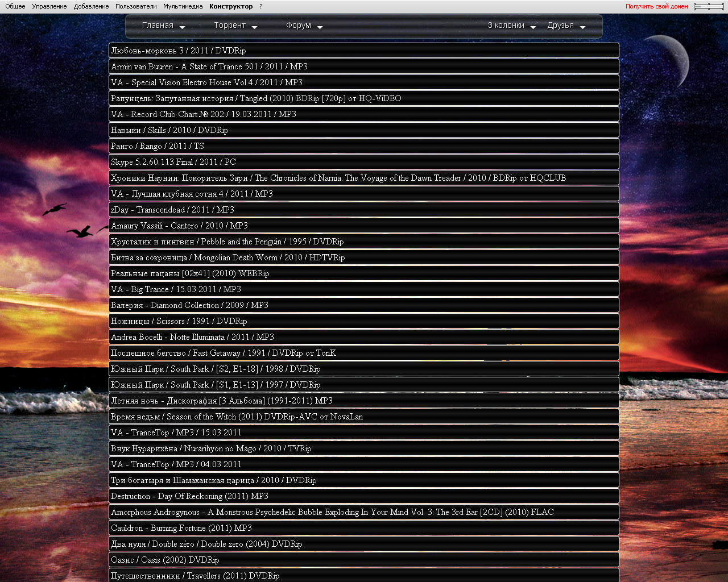Expand the Друзья dropdown arrow
Viewport: 728px width, 582px height.
[x=582, y=27]
